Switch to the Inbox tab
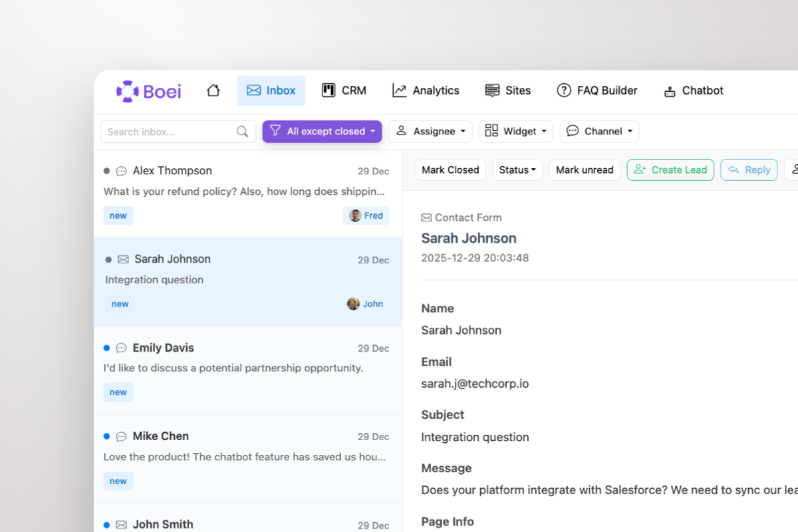Image resolution: width=798 pixels, height=532 pixels. point(271,90)
